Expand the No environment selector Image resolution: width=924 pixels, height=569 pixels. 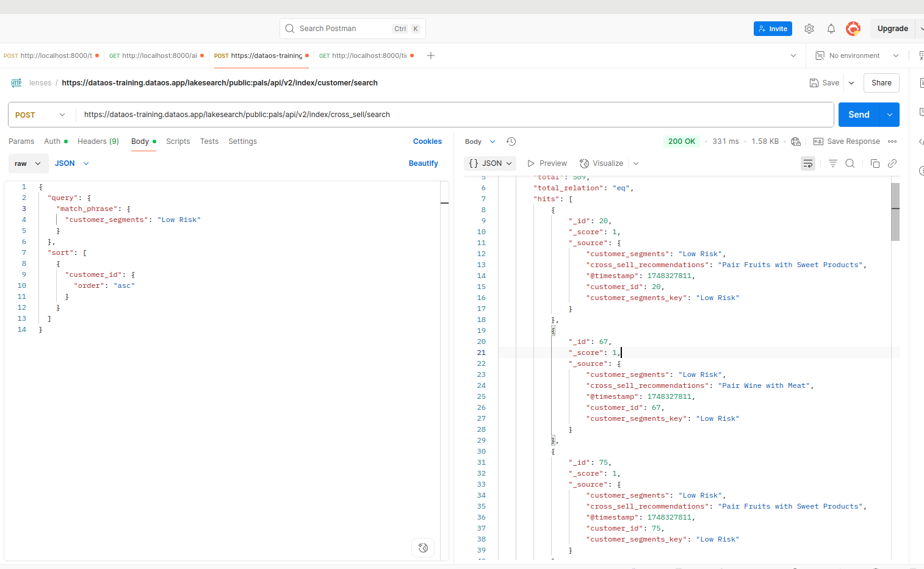click(857, 55)
